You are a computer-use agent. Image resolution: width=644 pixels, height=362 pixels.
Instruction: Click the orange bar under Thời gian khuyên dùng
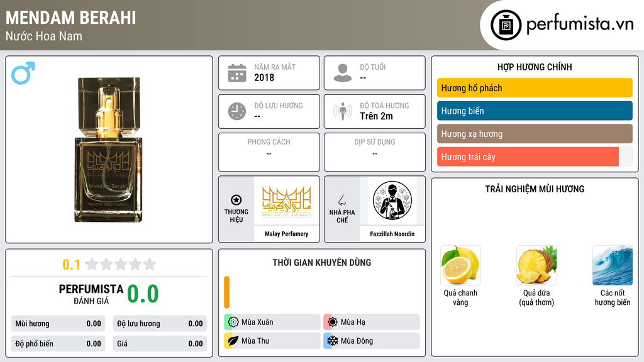click(226, 292)
